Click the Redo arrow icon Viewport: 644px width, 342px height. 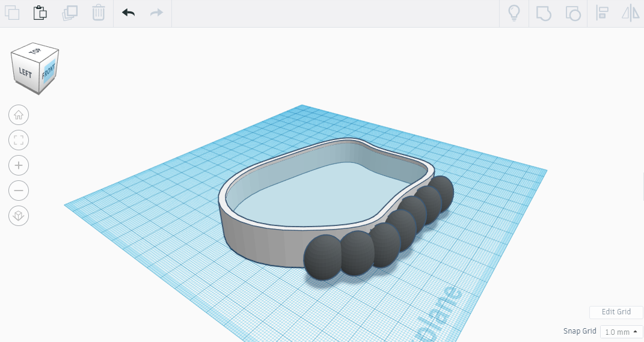(156, 13)
